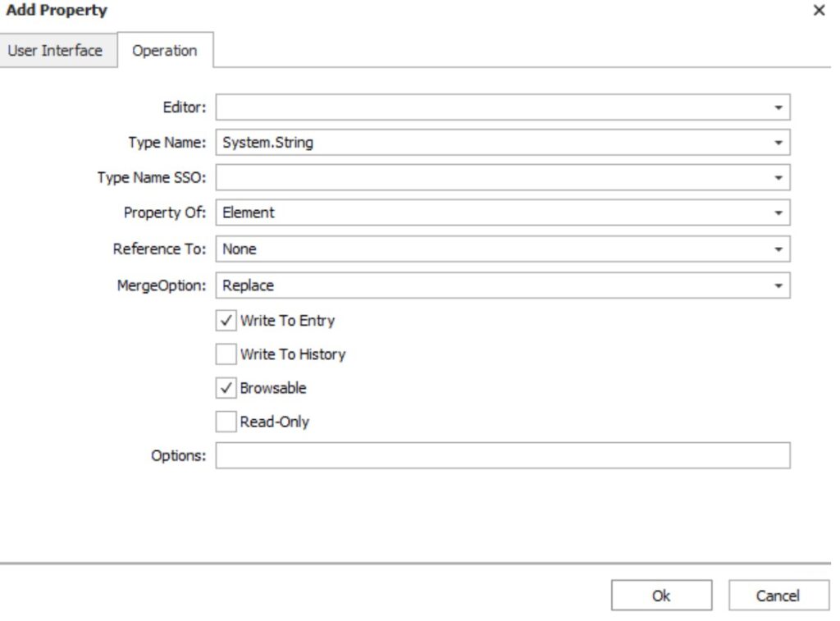Image resolution: width=840 pixels, height=621 pixels.
Task: Click the Cancel button
Action: pyautogui.click(x=778, y=596)
